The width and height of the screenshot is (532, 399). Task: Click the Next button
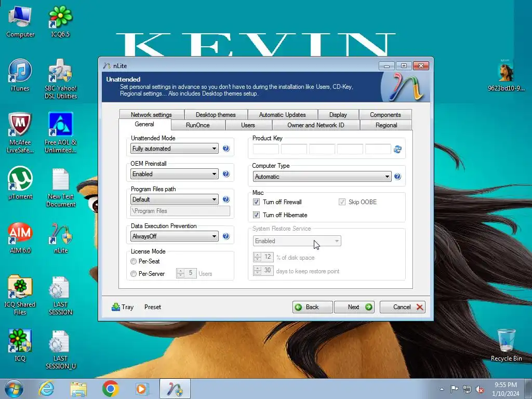pyautogui.click(x=354, y=307)
